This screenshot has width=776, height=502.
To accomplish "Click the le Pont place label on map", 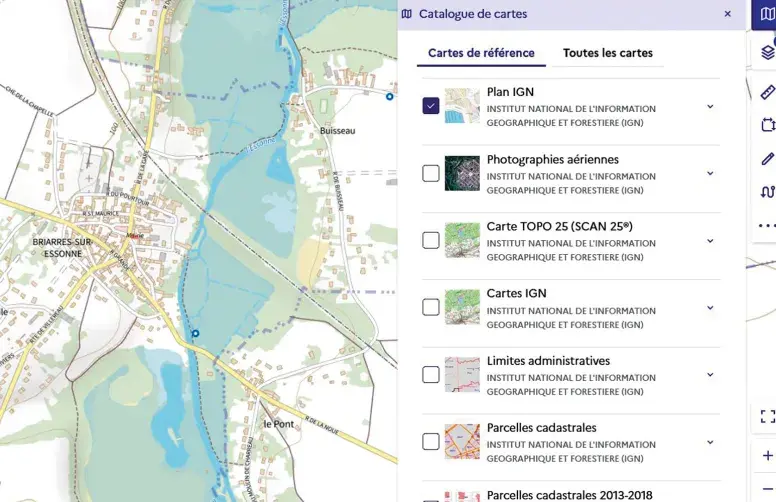I will coord(279,424).
